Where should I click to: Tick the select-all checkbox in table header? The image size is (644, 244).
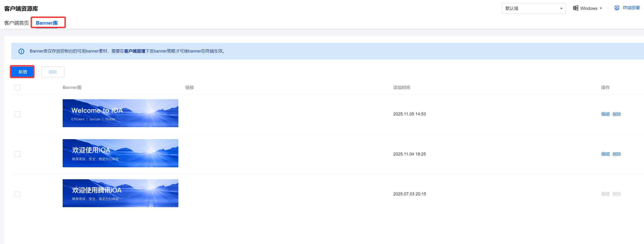point(18,88)
